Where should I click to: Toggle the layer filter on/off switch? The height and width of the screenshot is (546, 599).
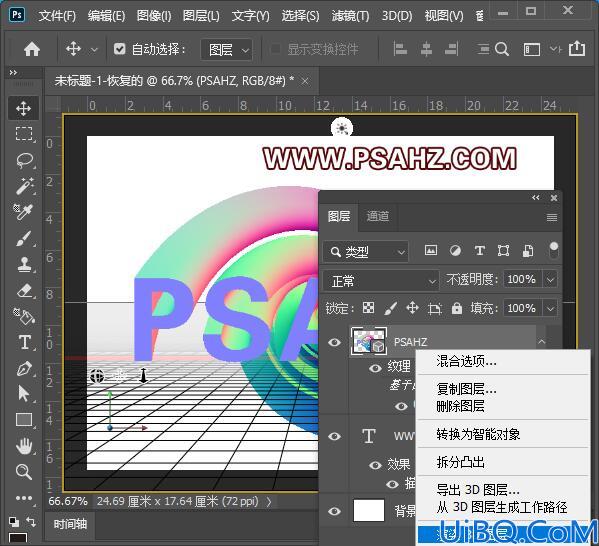553,251
